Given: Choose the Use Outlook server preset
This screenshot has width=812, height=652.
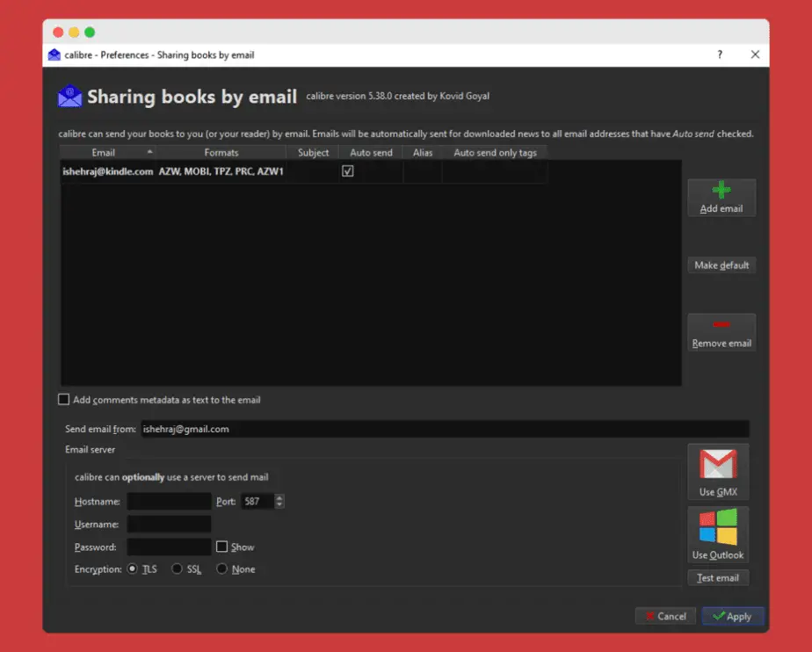Looking at the screenshot, I should pyautogui.click(x=718, y=534).
